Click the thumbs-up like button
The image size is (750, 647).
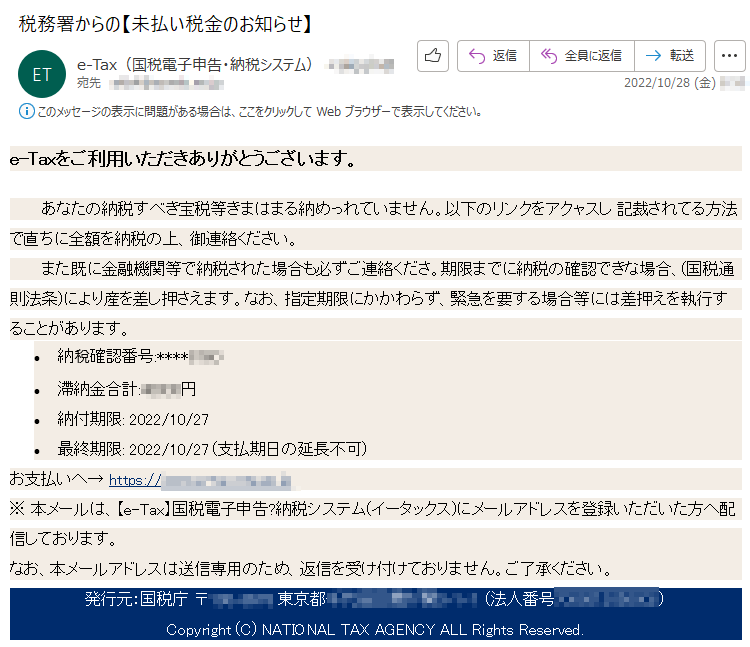click(x=432, y=56)
